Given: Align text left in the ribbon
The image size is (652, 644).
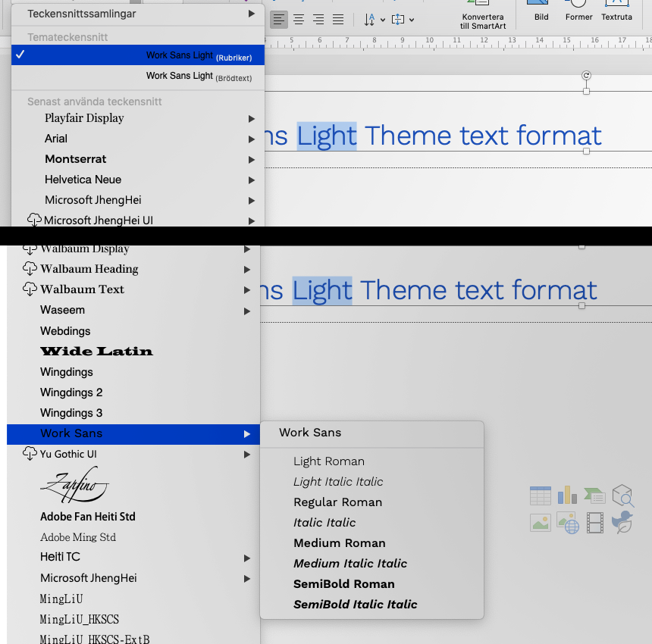Looking at the screenshot, I should click(278, 19).
